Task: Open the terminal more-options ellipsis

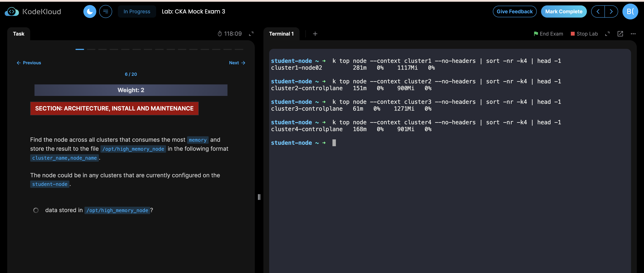Action: pyautogui.click(x=633, y=34)
